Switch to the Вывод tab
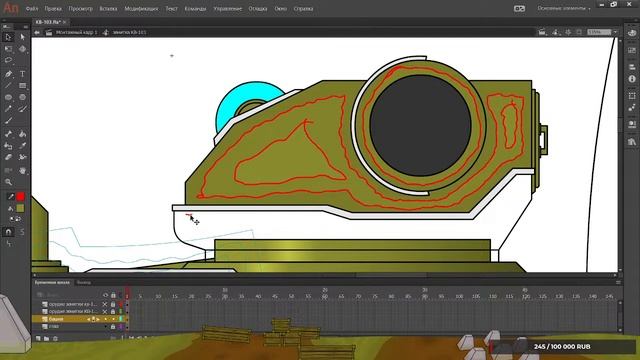640x360 pixels. 84,282
